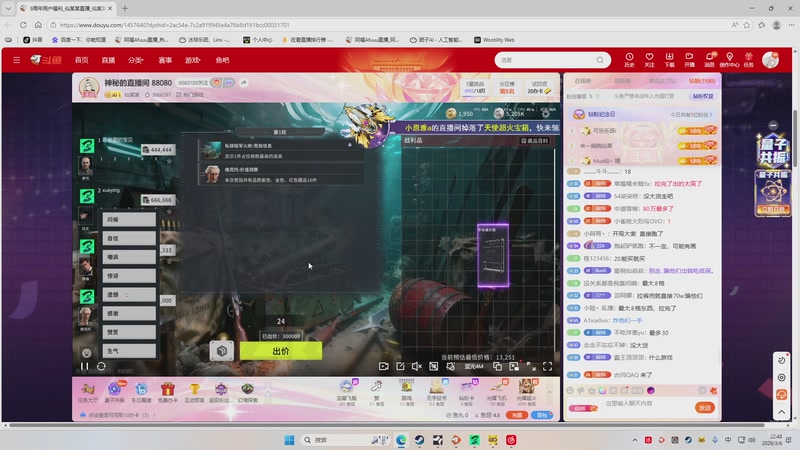Screen dimensions: 800x450
Task: Click the edit clip icon in player bar
Action: (x=401, y=366)
